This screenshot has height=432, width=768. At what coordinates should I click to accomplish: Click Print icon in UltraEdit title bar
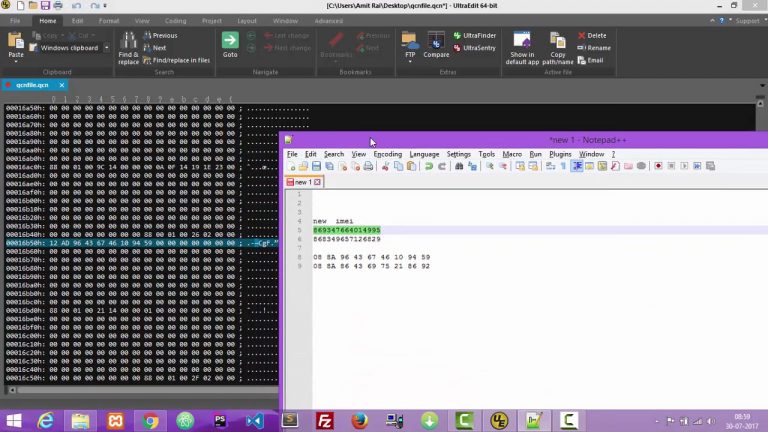(58, 6)
